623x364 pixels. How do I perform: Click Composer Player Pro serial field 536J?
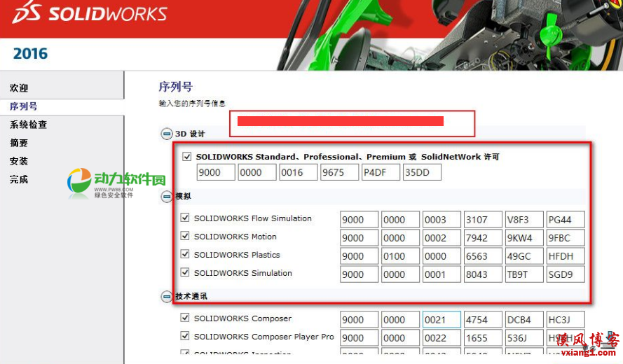pos(524,338)
